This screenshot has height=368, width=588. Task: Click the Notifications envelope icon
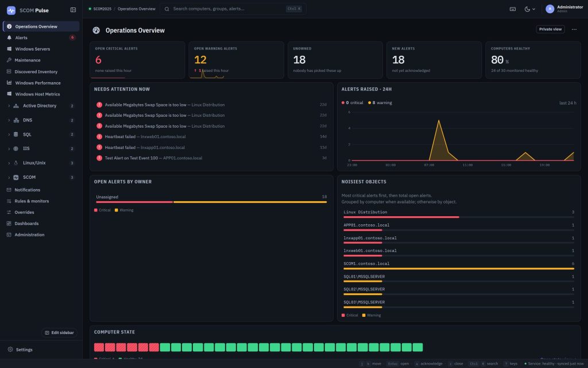pos(9,190)
